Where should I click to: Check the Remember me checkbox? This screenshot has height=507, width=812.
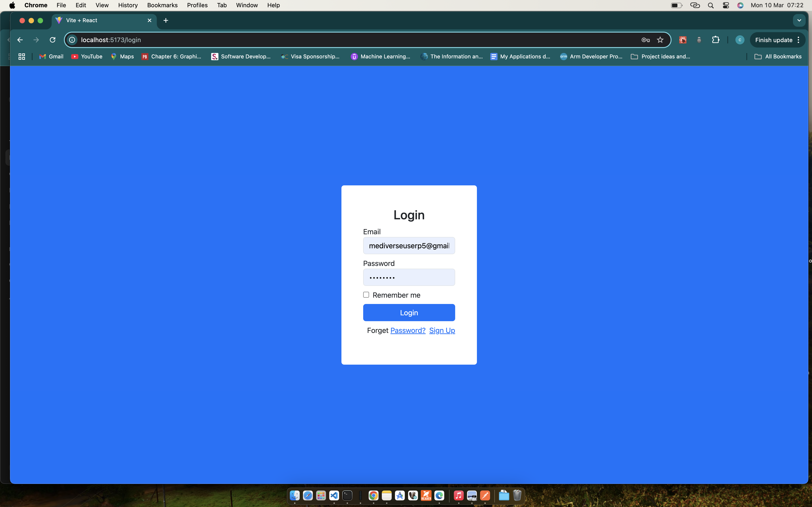click(366, 295)
